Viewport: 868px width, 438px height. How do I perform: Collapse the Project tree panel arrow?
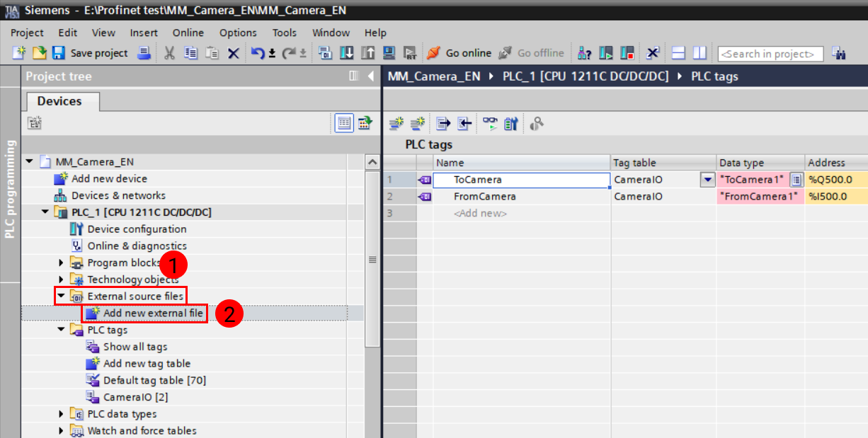tap(371, 76)
